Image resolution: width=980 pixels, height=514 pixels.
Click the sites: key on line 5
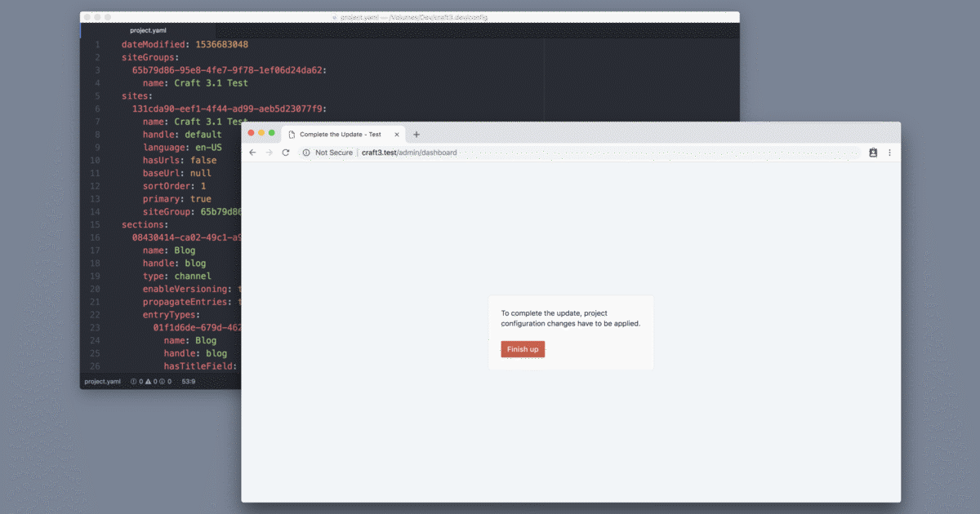point(137,95)
